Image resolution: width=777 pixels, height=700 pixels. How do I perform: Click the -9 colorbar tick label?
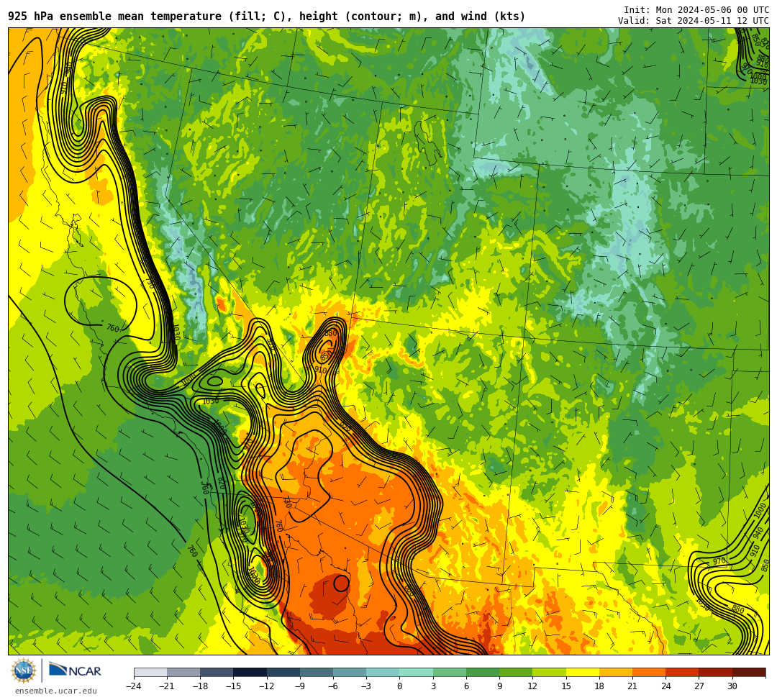coord(299,686)
